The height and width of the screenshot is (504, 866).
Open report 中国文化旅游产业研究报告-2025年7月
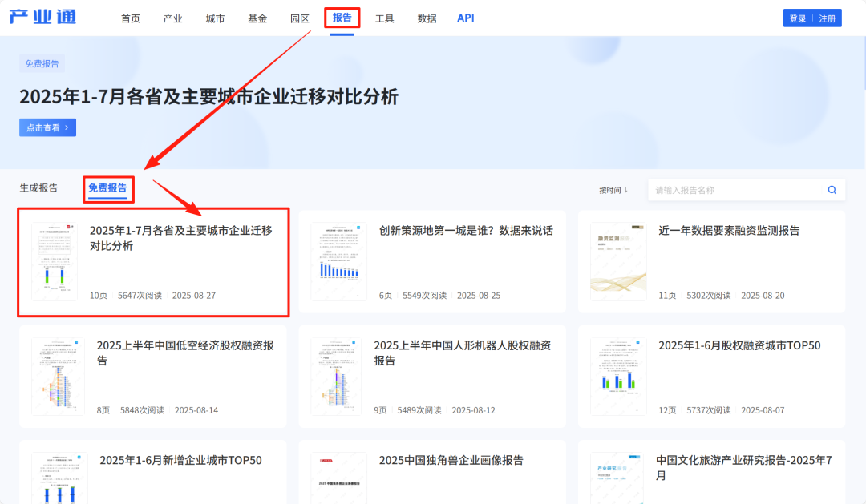point(744,468)
